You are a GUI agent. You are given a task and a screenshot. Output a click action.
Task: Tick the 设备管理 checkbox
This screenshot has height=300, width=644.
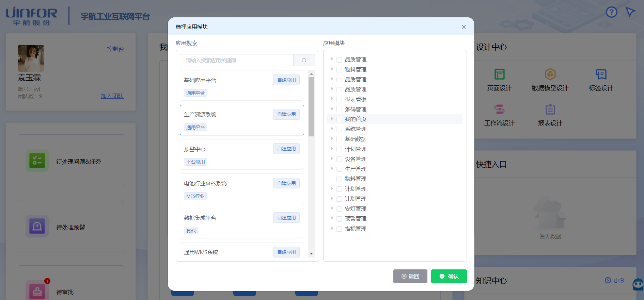tap(339, 159)
